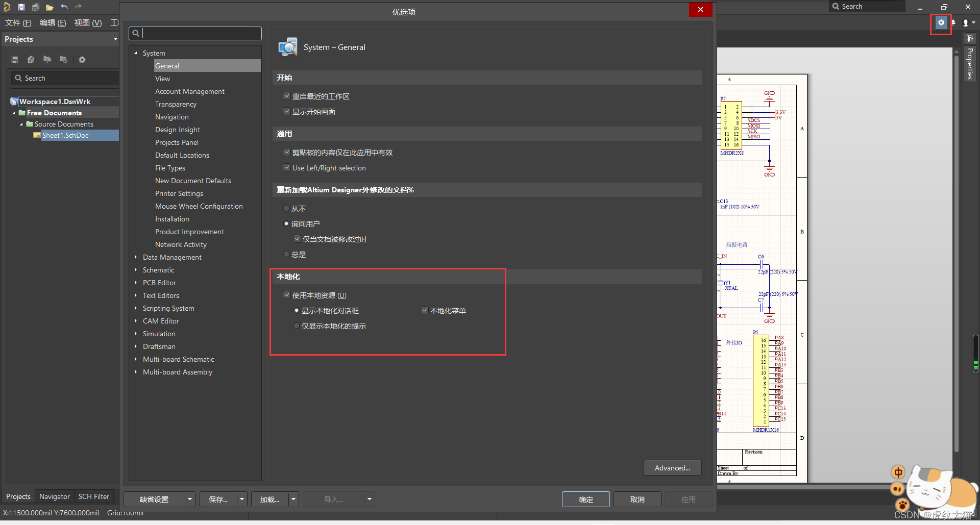Click the Sheet1.SchDoc document icon

point(37,135)
